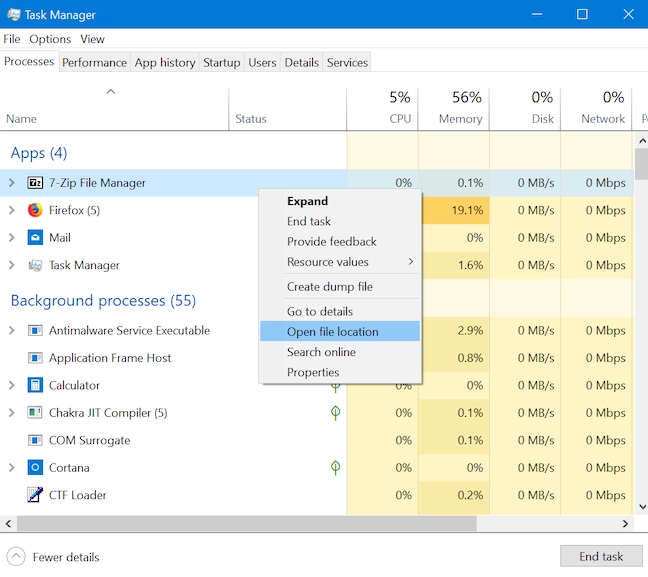Viewport: 648px width, 577px height.
Task: Sort by the Name column header
Action: click(x=114, y=109)
